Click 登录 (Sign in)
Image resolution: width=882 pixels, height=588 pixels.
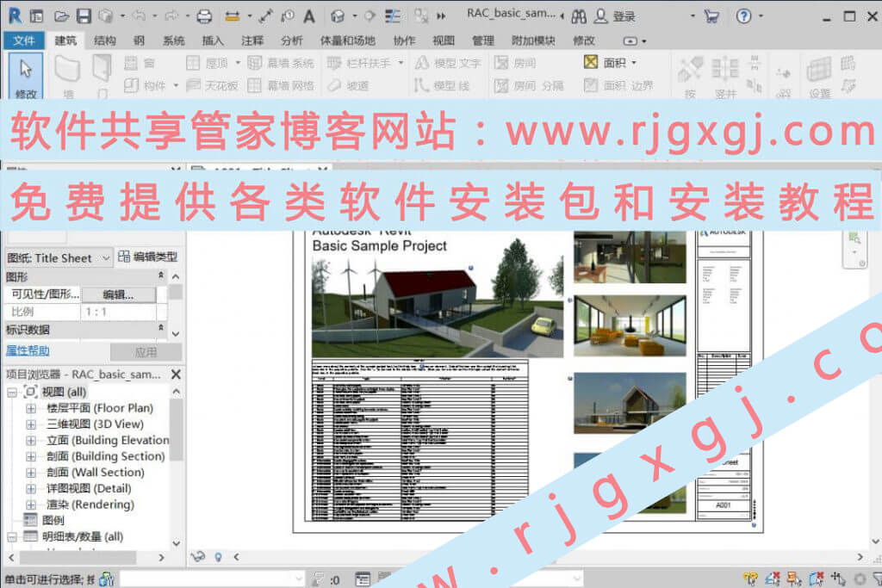624,16
